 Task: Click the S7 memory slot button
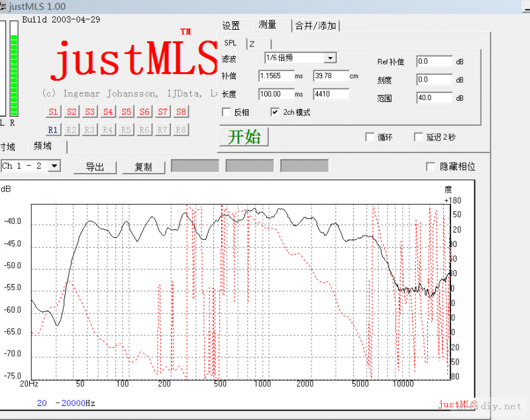(x=163, y=112)
